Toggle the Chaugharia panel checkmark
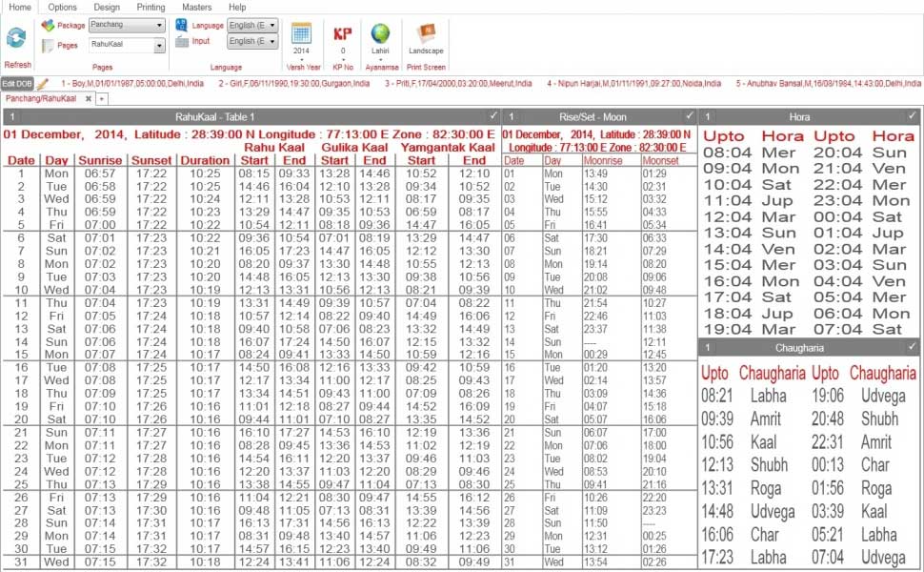This screenshot has height=572, width=924. (912, 347)
